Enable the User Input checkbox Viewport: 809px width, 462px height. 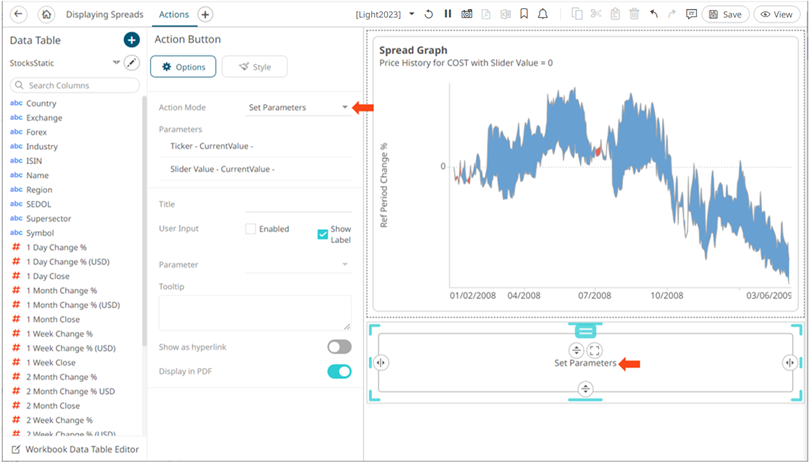click(252, 229)
